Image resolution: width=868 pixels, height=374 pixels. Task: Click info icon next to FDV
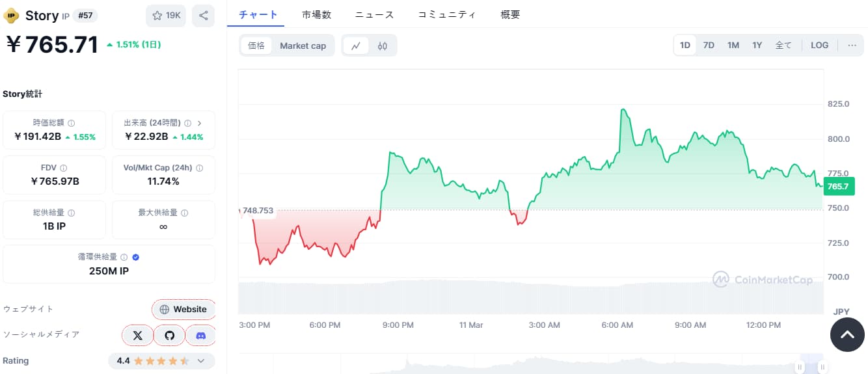point(63,168)
